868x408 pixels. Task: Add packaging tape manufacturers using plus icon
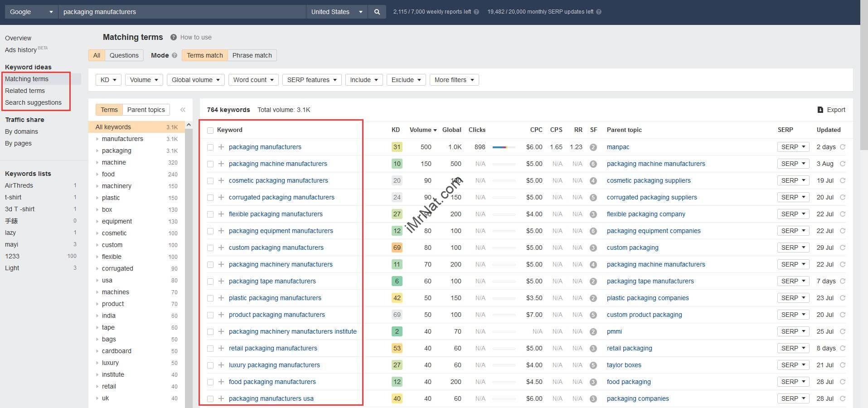[221, 281]
